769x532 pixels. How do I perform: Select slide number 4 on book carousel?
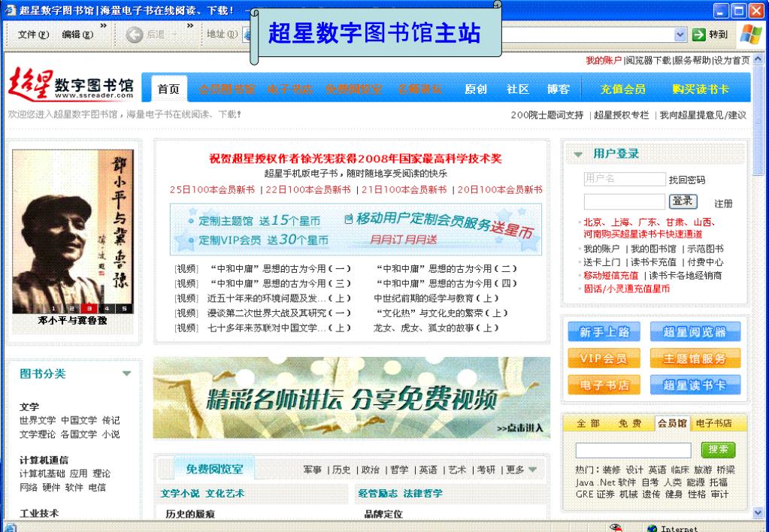(x=107, y=308)
